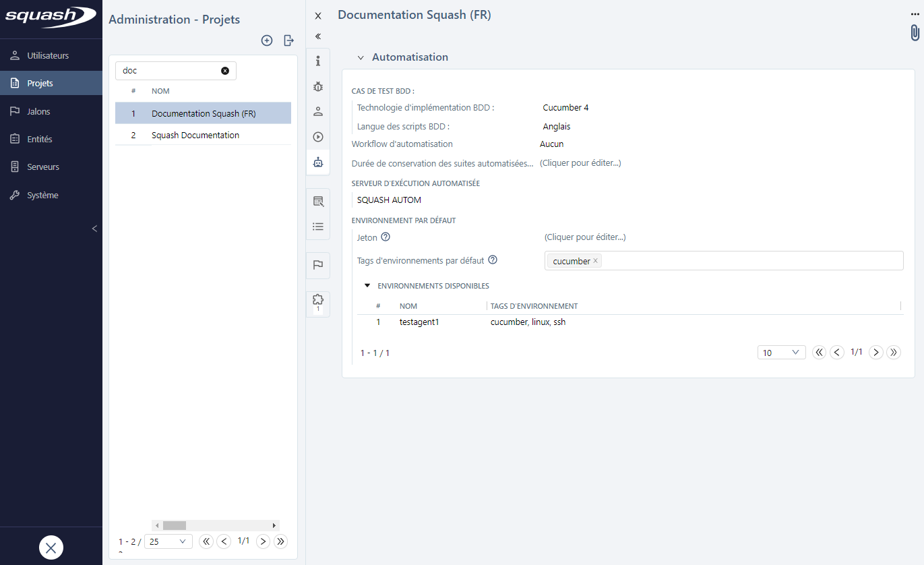Screen dimensions: 924x565
Task: Select the Documentation Squash (FR) row
Action: tap(203, 113)
